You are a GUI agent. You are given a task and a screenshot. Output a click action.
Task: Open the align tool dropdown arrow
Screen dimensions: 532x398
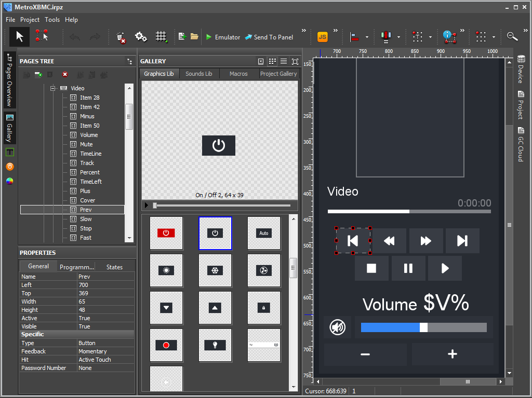pyautogui.click(x=367, y=37)
